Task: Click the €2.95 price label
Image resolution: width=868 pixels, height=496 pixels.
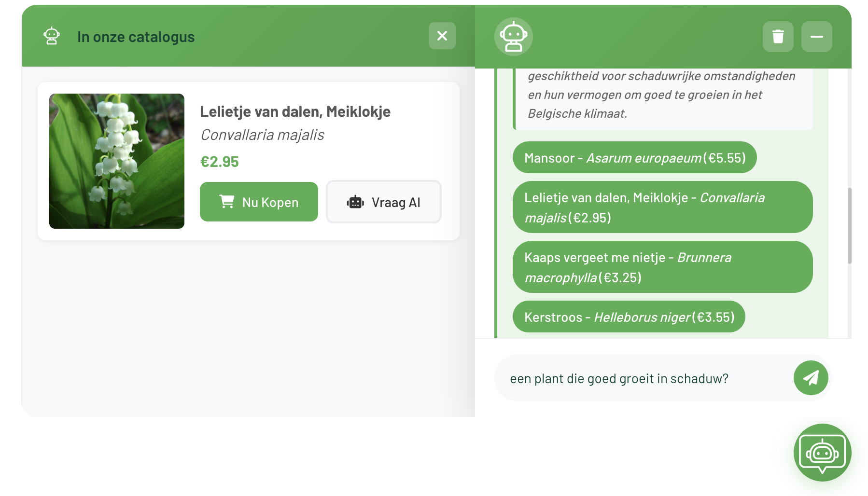Action: (220, 162)
